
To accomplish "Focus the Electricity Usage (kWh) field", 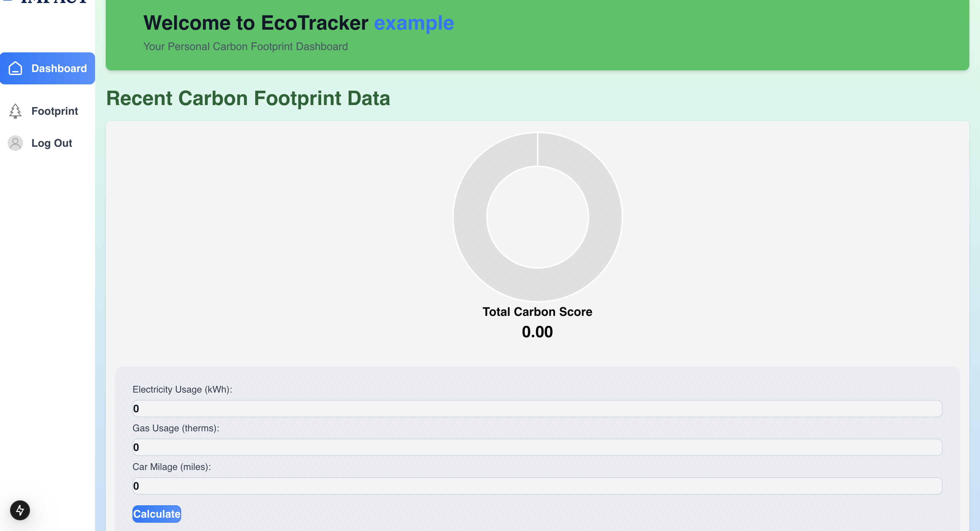I will click(x=537, y=409).
